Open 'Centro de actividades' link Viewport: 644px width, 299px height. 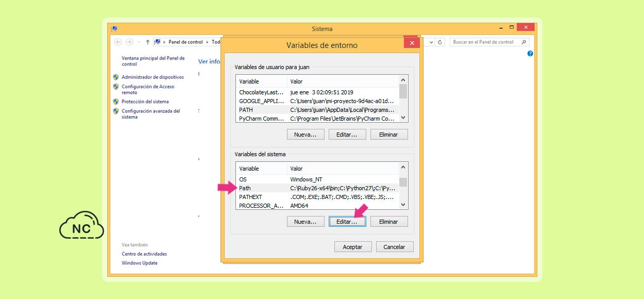144,254
